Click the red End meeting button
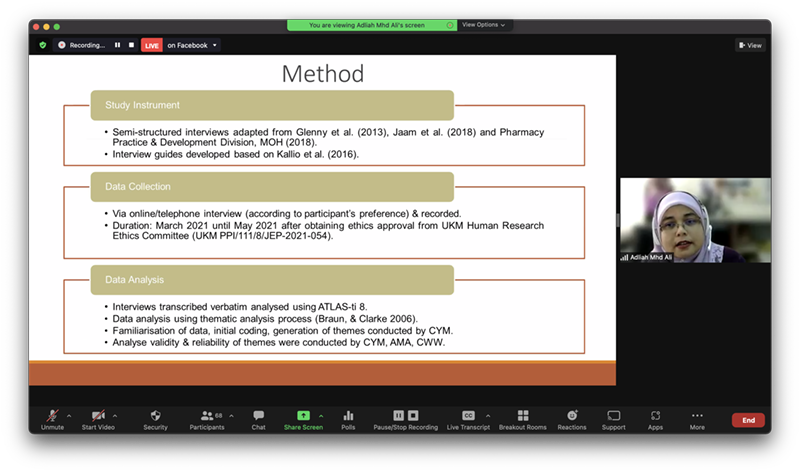 pyautogui.click(x=747, y=420)
